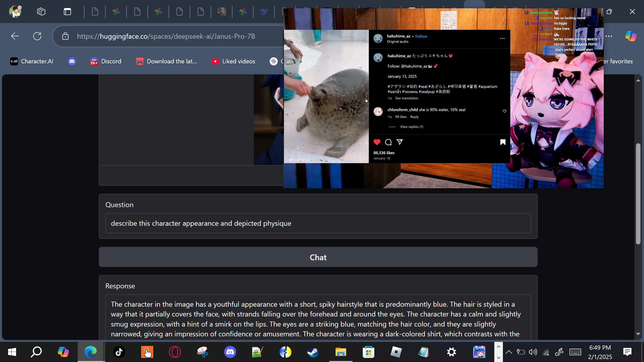Like chloroform_child's comment heart
The height and width of the screenshot is (362, 644).
point(504,111)
